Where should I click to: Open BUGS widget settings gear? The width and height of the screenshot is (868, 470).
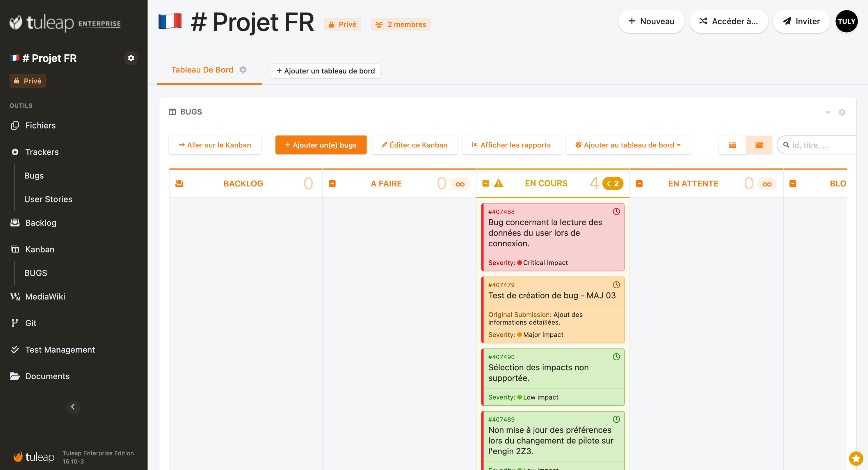point(842,112)
